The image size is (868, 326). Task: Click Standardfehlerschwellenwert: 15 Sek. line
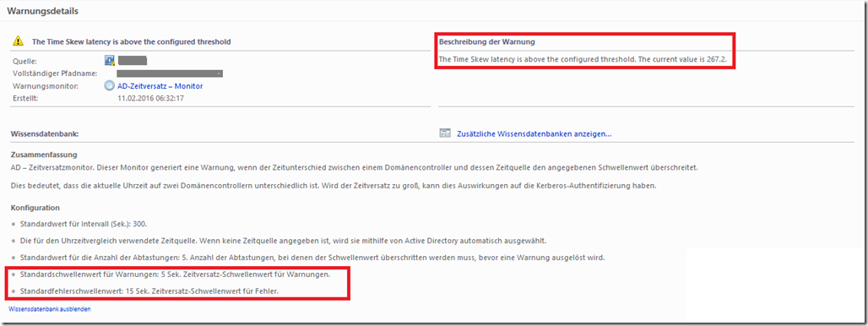[x=149, y=291]
